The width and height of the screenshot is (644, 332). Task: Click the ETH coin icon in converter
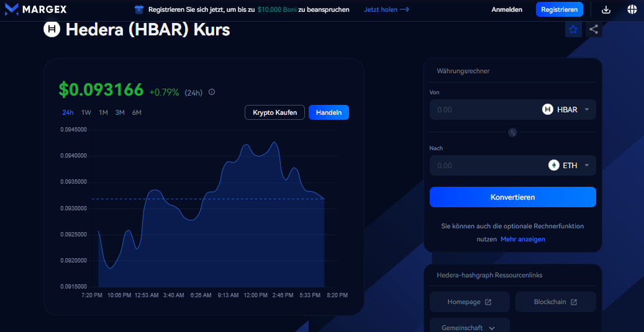click(x=554, y=166)
